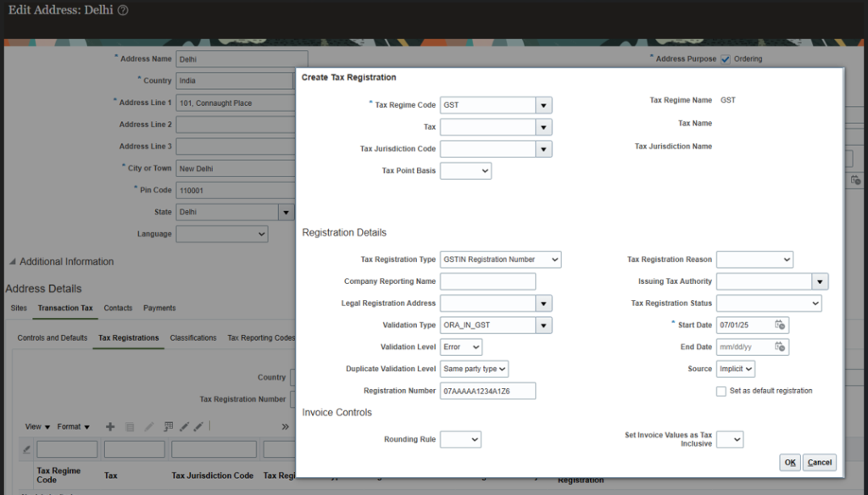Screen dimensions: 868x495
Task: Click the calendar icon behind the dialog's right edge
Action: coord(855,180)
